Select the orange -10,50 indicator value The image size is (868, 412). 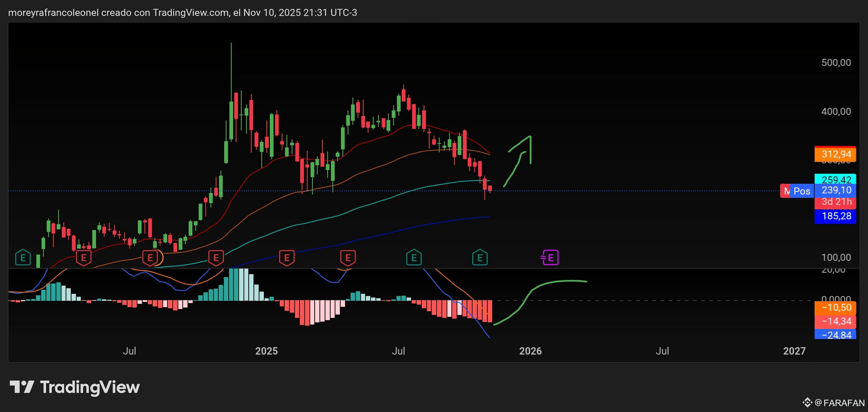pyautogui.click(x=835, y=308)
